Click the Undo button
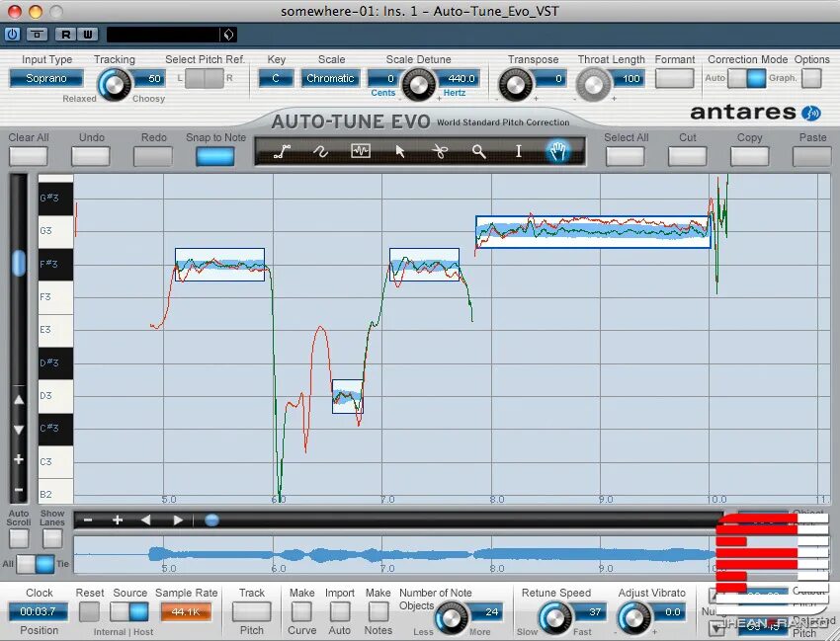This screenshot has height=641, width=840. (x=91, y=156)
